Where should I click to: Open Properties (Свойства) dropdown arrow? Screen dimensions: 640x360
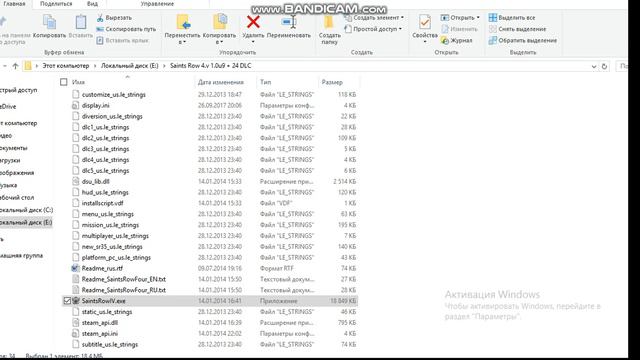424,42
